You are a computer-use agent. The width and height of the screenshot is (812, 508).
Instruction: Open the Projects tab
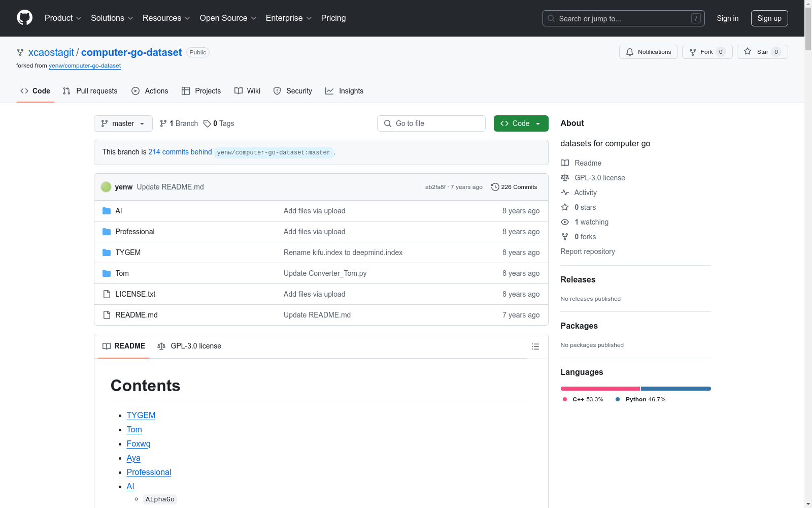[x=201, y=91]
